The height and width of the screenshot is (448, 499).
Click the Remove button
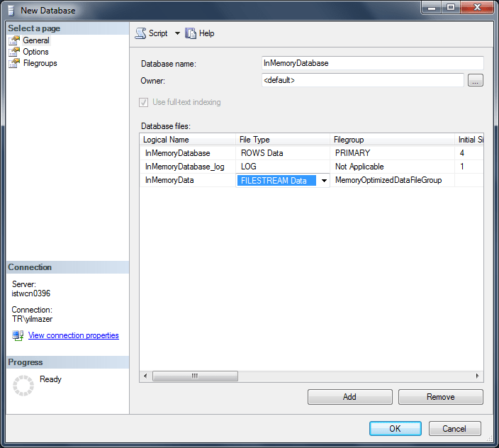441,397
